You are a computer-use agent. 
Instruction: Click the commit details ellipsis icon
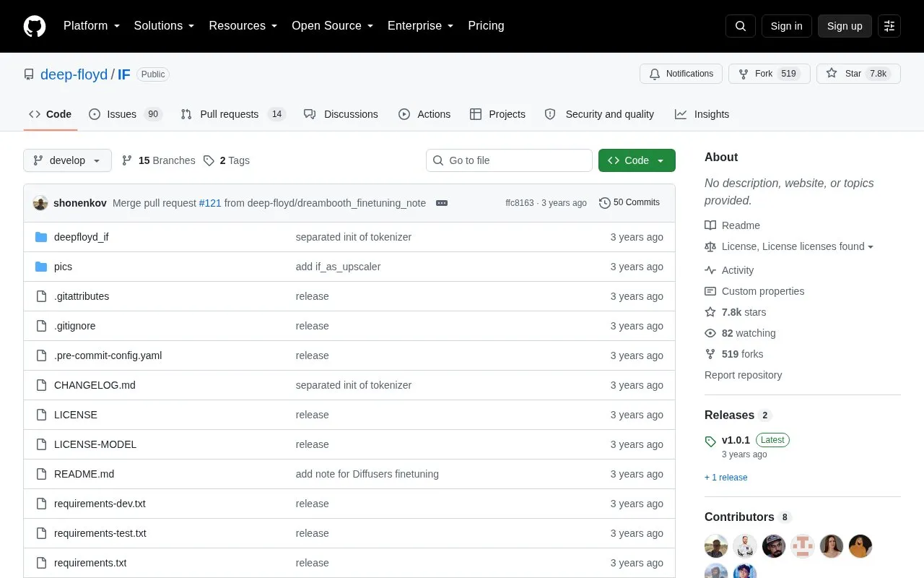pos(442,203)
